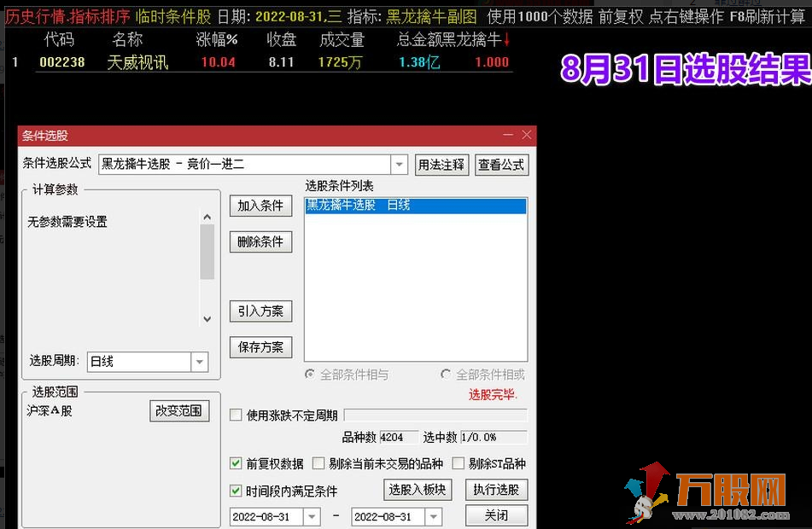Click the 使用涨跌不定周期 value field
Image resolution: width=812 pixels, height=529 pixels.
pyautogui.click(x=435, y=415)
